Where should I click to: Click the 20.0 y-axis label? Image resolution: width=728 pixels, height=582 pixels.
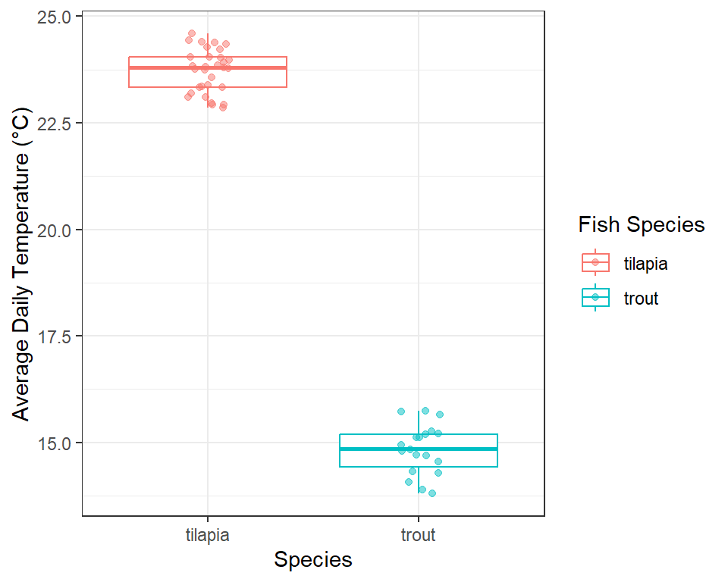(54, 230)
